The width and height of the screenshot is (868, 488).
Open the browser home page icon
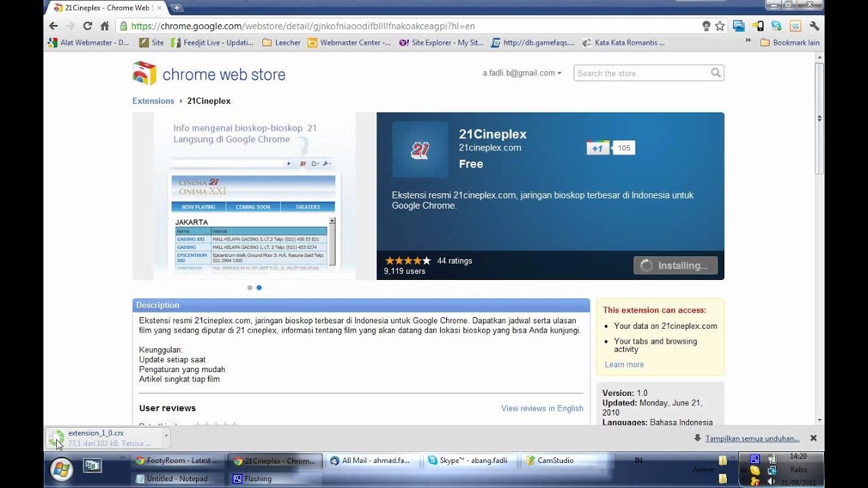[104, 26]
